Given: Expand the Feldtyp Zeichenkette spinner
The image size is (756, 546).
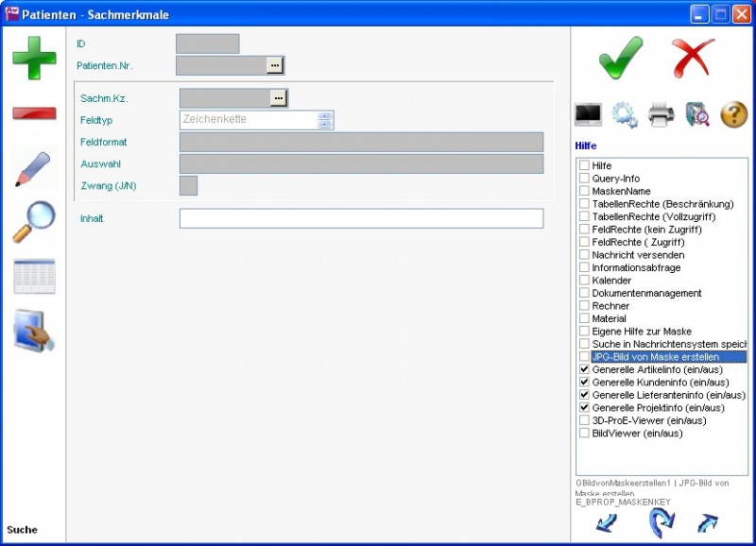Looking at the screenshot, I should coord(325,120).
